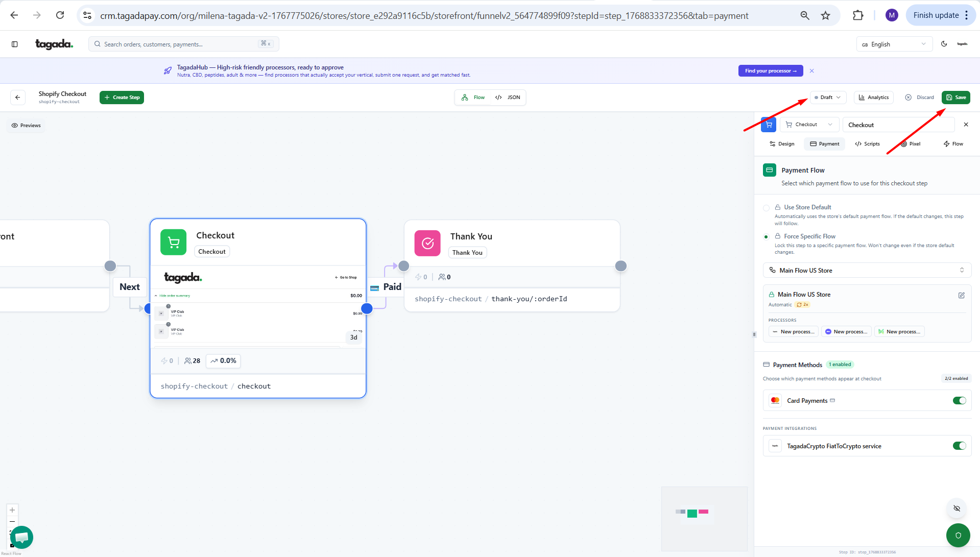This screenshot has width=980, height=557.
Task: Focus the search orders input field
Action: [179, 44]
